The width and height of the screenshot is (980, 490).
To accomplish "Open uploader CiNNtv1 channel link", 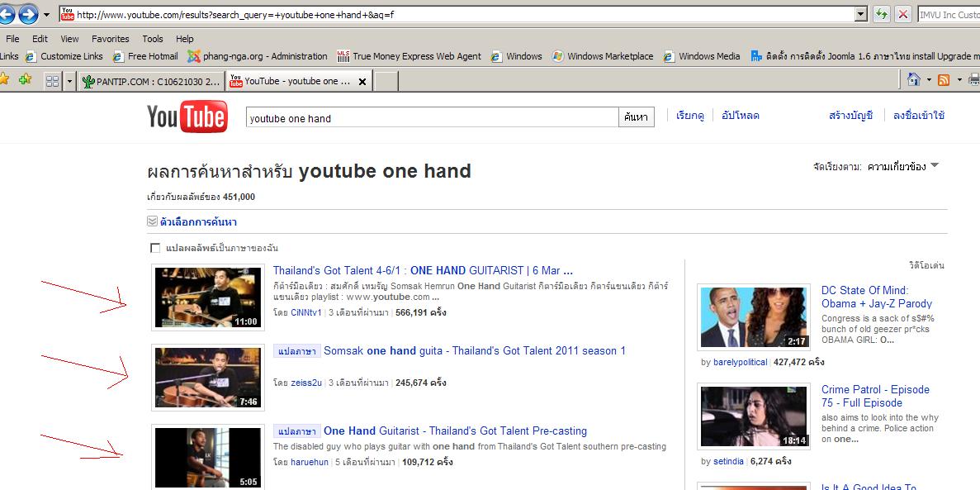I will pos(306,312).
